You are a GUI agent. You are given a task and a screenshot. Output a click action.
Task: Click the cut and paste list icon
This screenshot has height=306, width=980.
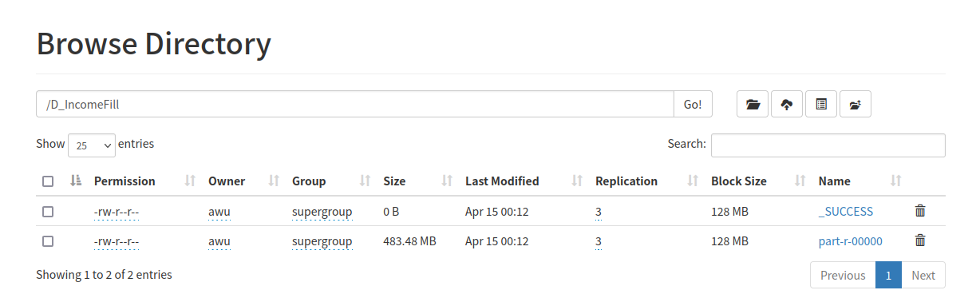pos(821,104)
